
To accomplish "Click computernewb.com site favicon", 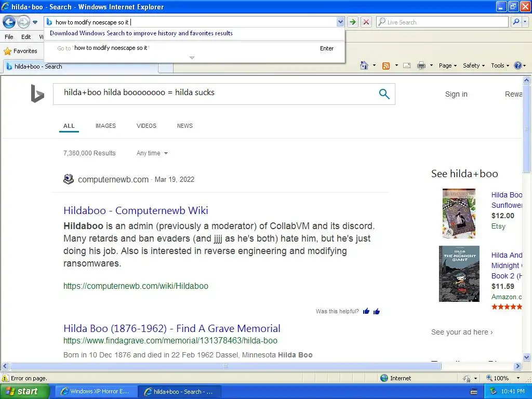I will click(x=69, y=179).
